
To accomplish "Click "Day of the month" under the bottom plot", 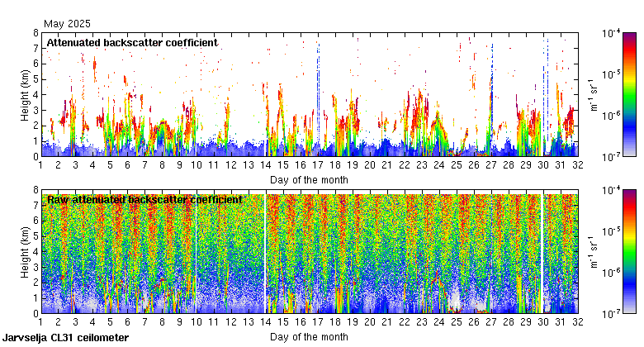I will coord(309,337).
